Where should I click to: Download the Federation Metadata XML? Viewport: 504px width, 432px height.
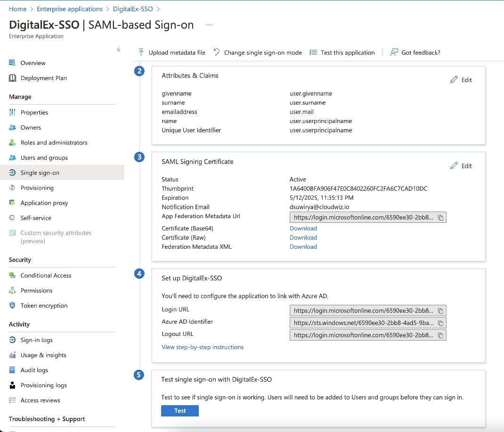click(303, 247)
